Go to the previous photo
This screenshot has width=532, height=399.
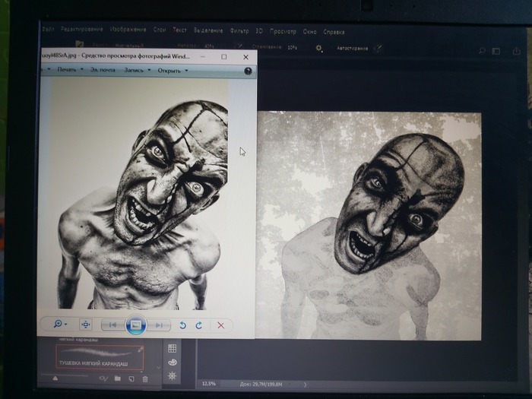pos(112,325)
